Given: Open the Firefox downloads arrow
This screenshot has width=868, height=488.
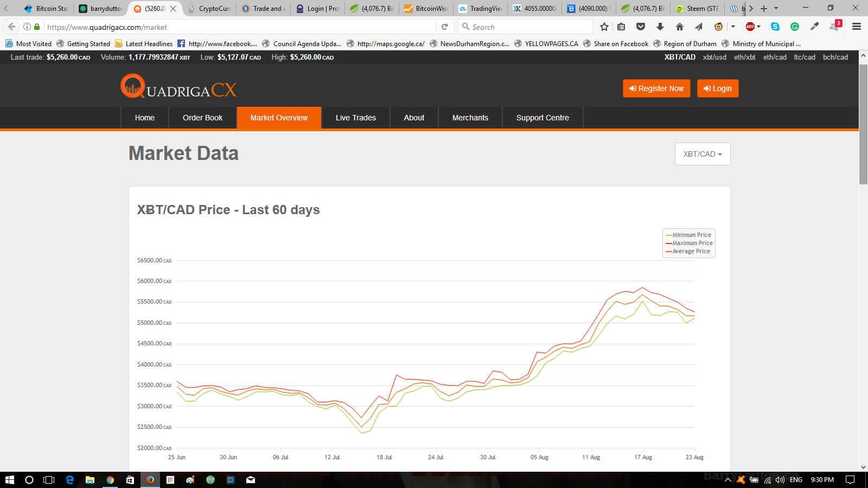Looking at the screenshot, I should (660, 27).
